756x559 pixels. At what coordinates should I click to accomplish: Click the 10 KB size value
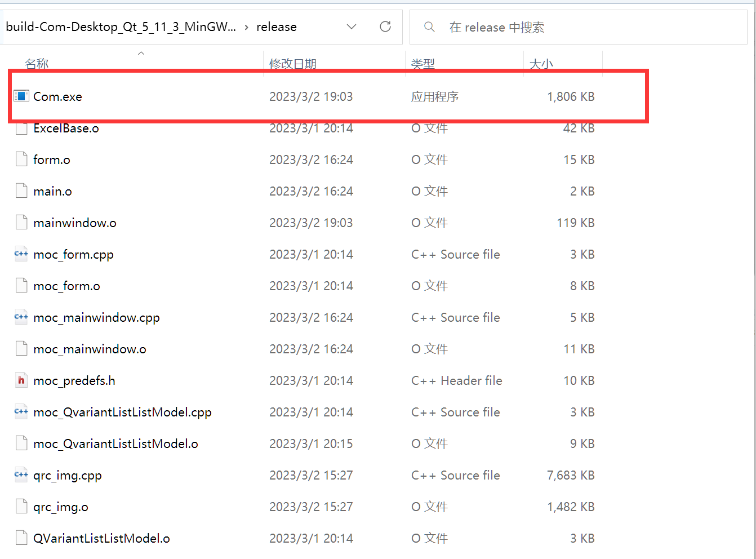(579, 380)
